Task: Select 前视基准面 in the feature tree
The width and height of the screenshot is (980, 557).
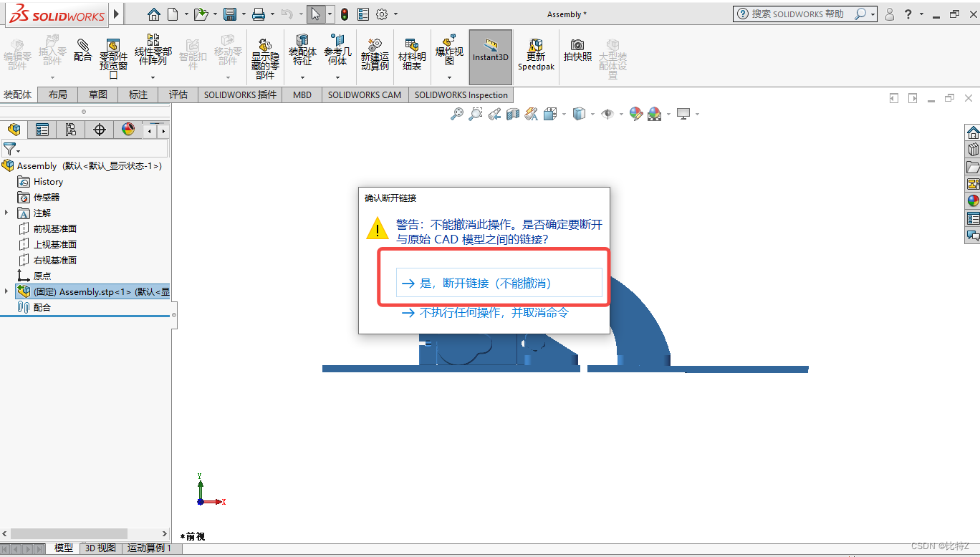Action: [x=55, y=228]
